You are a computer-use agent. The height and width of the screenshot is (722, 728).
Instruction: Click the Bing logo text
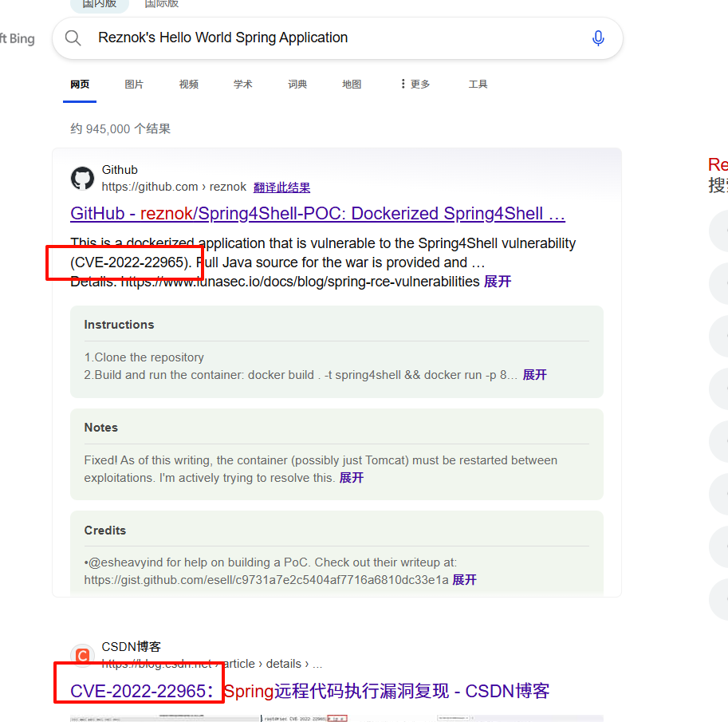point(18,38)
